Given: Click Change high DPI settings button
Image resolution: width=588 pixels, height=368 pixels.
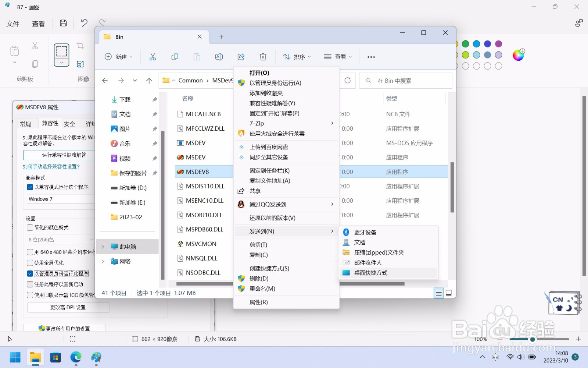Looking at the screenshot, I should [x=68, y=307].
